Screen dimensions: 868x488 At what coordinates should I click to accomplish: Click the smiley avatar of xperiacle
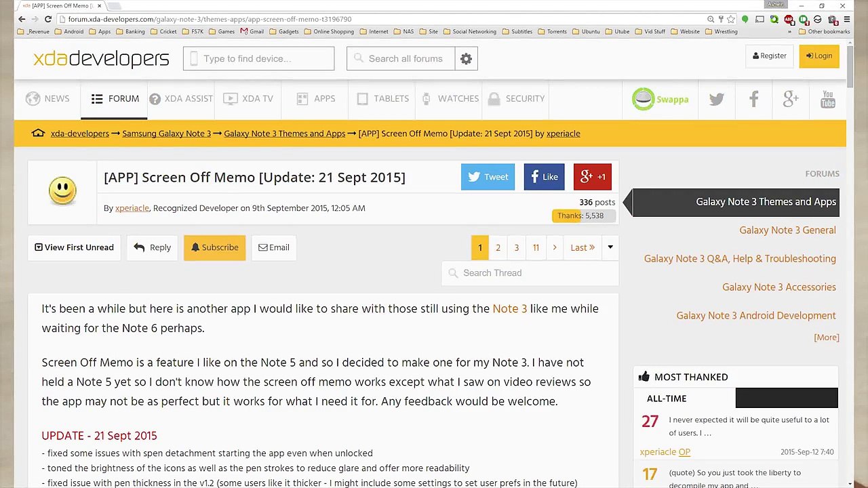62,191
